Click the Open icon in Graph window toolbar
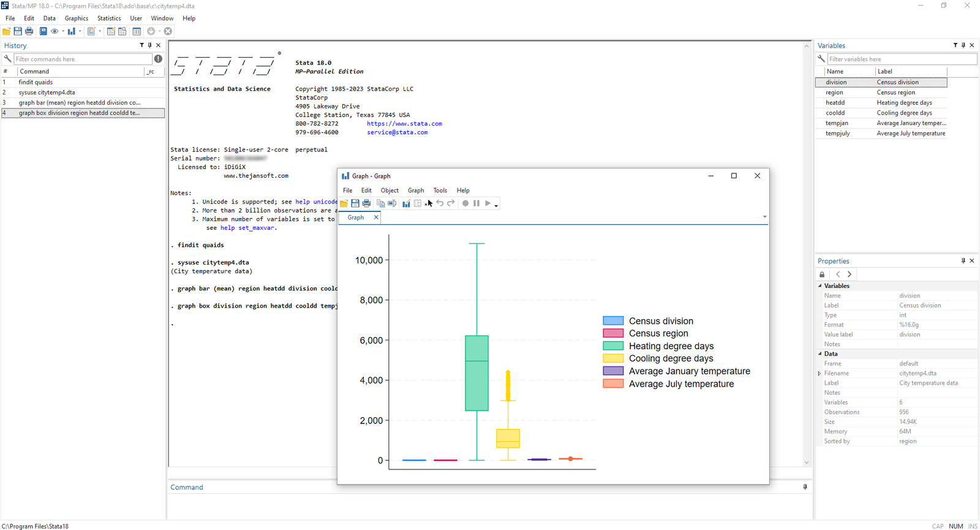 point(344,203)
